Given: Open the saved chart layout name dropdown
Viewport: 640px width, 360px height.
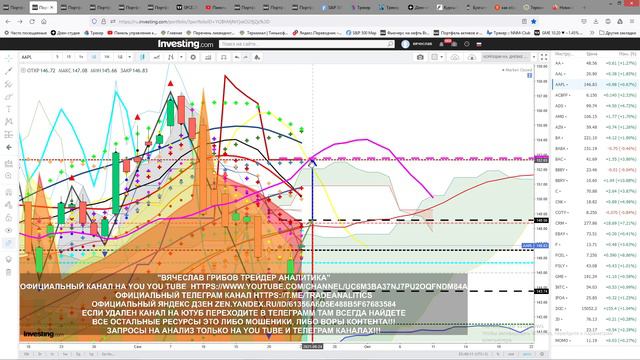Looking at the screenshot, I should tap(505, 57).
